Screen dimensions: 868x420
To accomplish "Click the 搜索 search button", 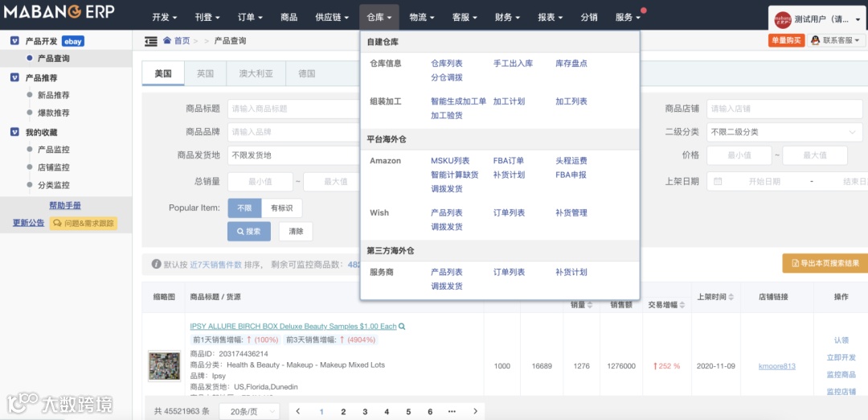I will click(x=249, y=232).
